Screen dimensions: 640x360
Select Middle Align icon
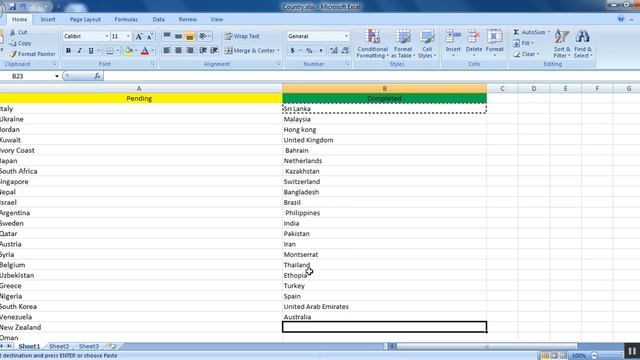click(x=178, y=36)
